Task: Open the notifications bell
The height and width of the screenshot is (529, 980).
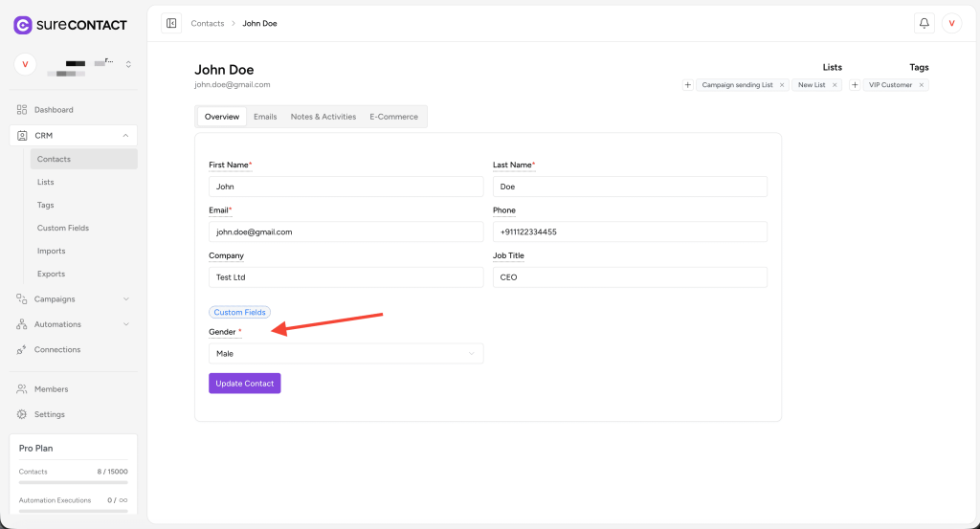Action: pos(924,23)
